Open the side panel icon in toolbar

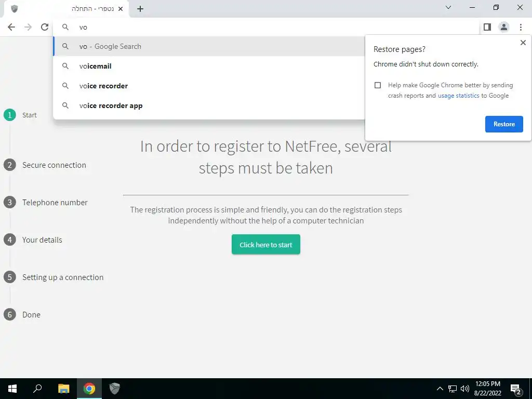(x=487, y=27)
